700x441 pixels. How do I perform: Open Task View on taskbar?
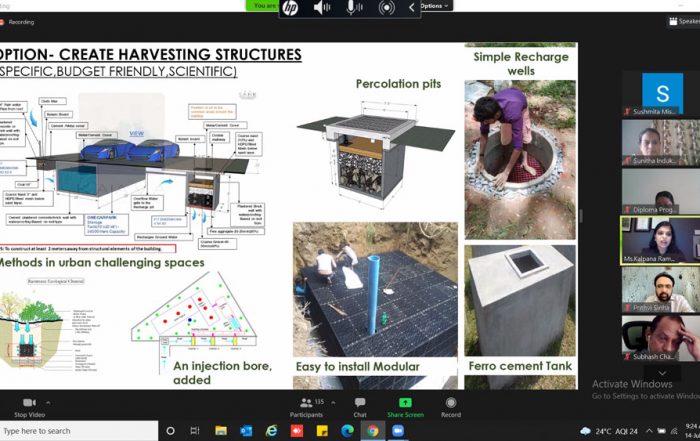[195, 431]
